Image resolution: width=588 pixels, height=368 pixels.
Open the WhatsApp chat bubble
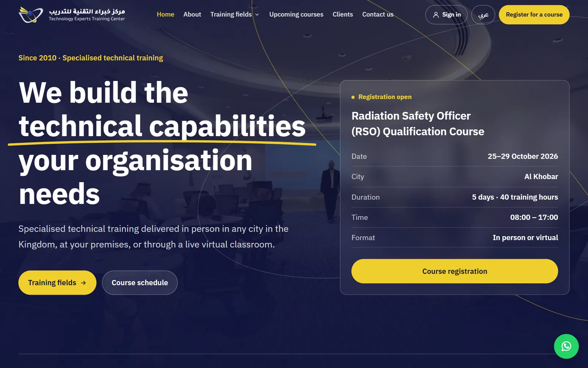pyautogui.click(x=566, y=346)
